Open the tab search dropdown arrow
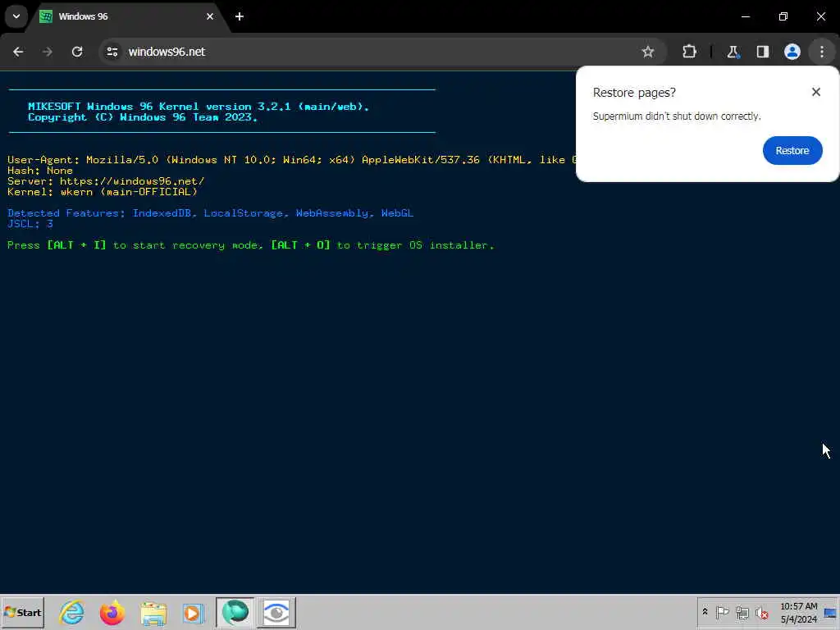This screenshot has width=840, height=630. 16,16
